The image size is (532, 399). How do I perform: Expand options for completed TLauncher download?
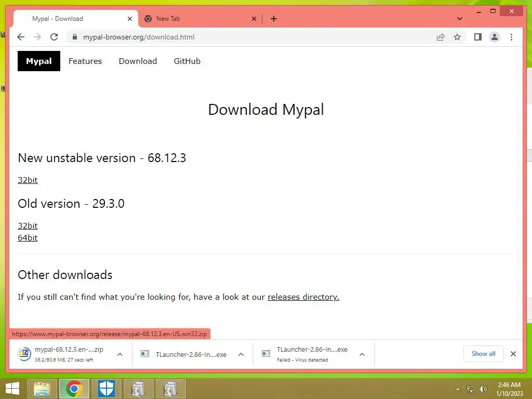[241, 354]
